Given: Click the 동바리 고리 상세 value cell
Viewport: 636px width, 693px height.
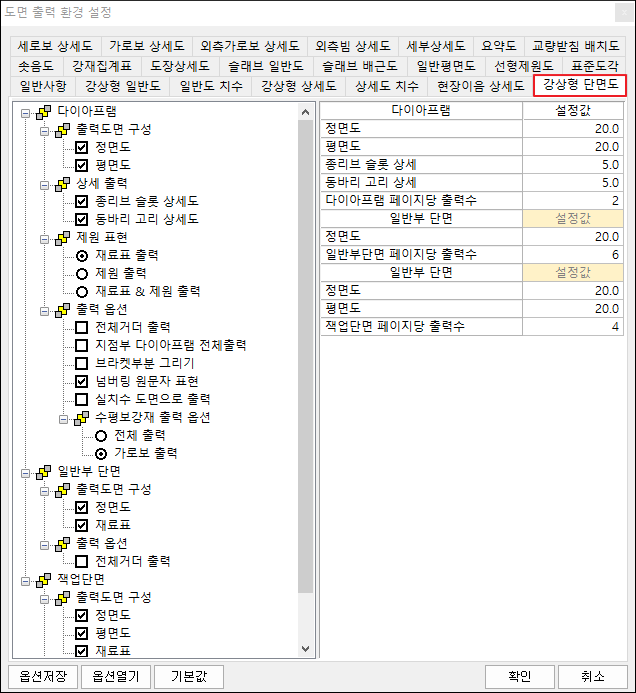Looking at the screenshot, I should [x=573, y=183].
